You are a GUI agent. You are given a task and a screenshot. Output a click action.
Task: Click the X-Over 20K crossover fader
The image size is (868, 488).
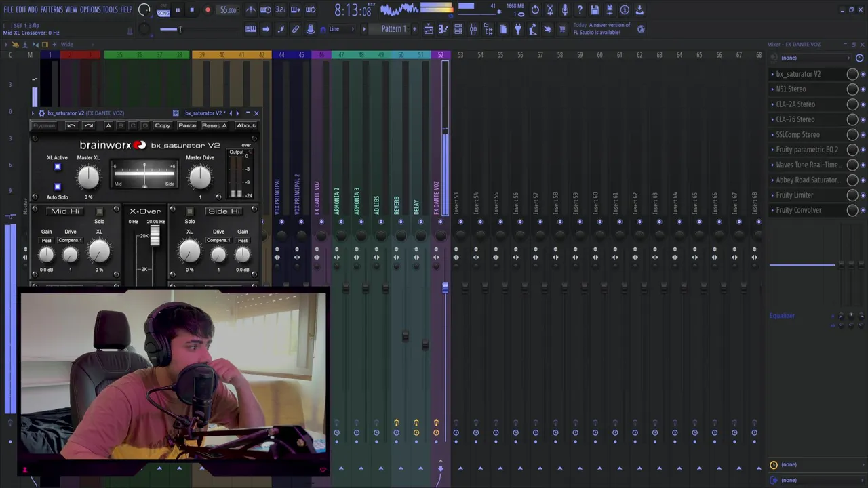pos(155,236)
